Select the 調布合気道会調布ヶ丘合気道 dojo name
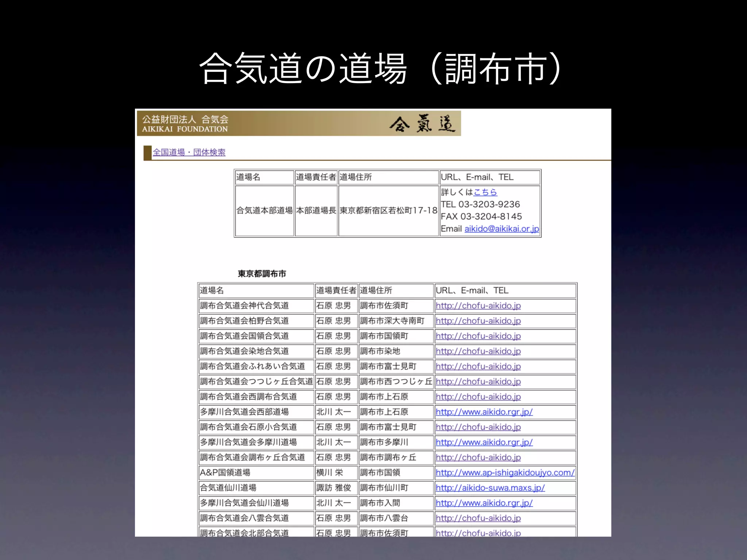The image size is (747, 560). click(252, 458)
